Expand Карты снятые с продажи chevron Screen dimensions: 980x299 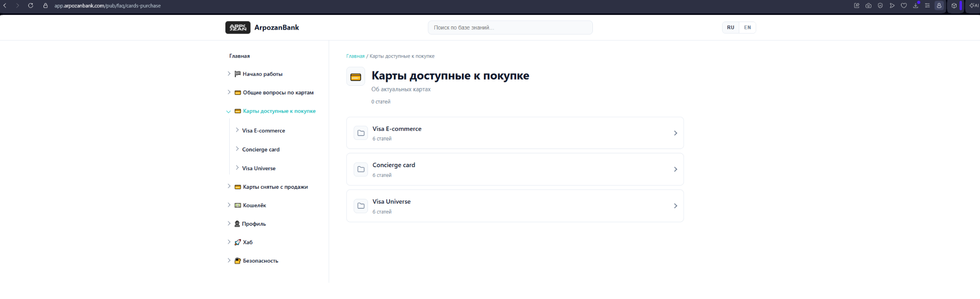coord(229,186)
